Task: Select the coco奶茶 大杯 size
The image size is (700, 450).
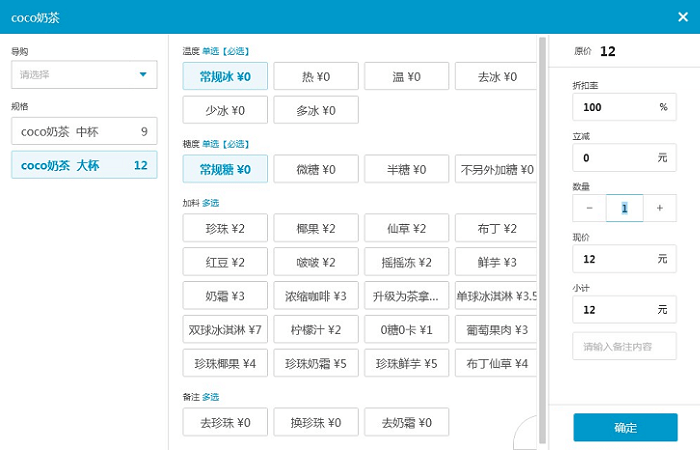Action: (x=84, y=165)
